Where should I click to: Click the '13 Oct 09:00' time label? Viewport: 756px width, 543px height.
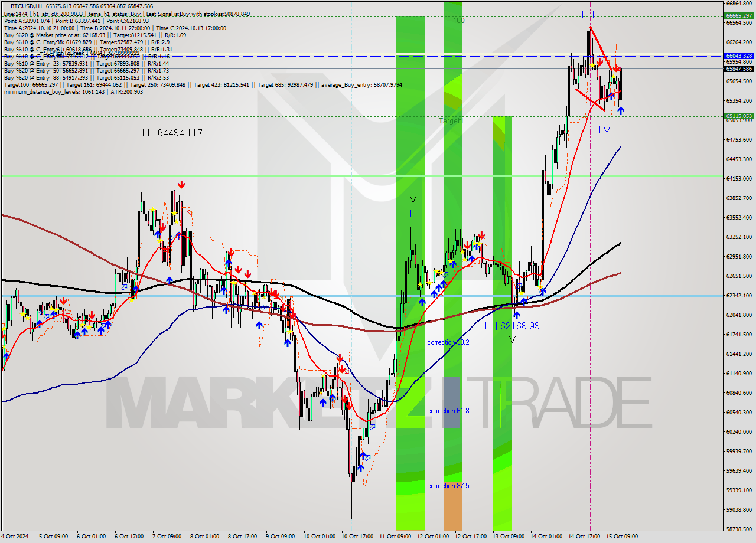coord(508,537)
